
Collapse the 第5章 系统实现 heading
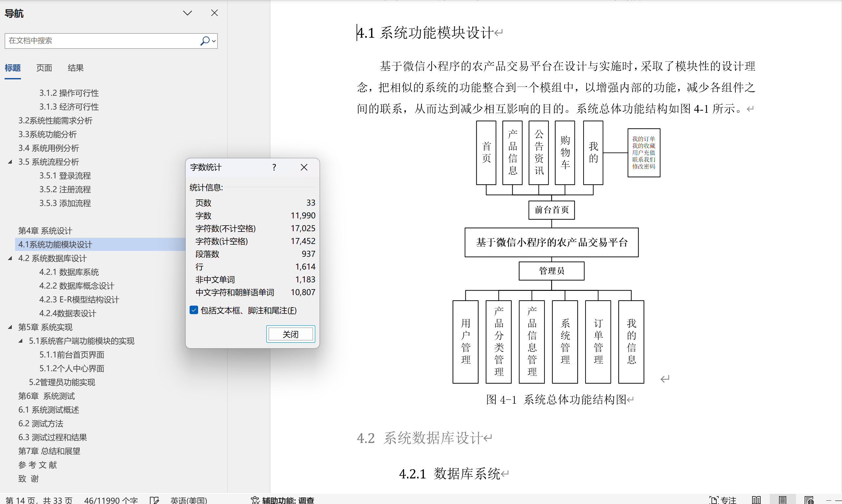pyautogui.click(x=10, y=327)
